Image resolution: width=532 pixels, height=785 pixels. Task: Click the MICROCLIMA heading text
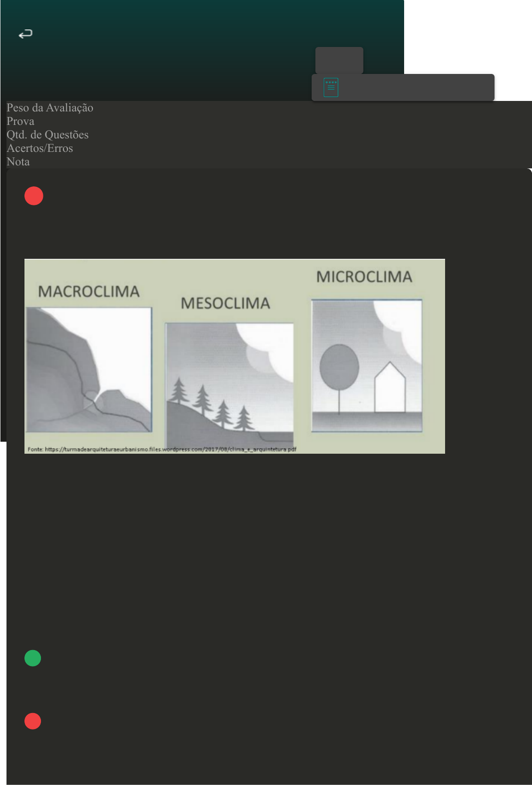[x=364, y=277]
